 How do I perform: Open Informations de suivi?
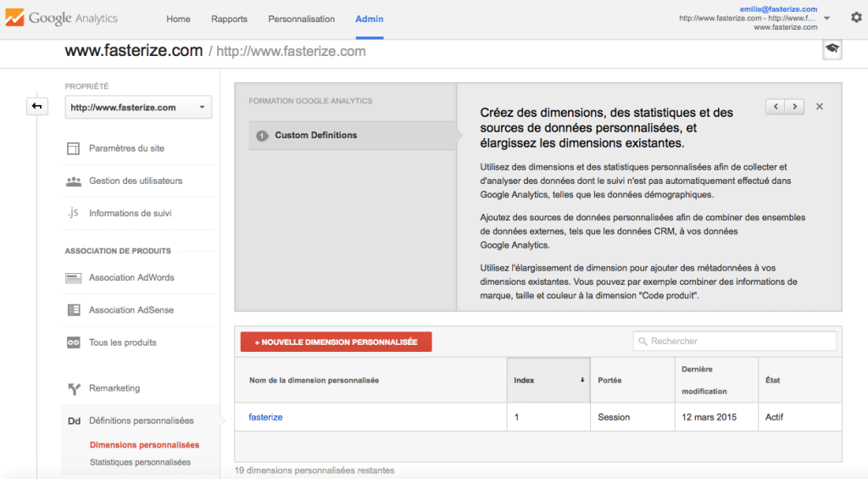pyautogui.click(x=130, y=213)
